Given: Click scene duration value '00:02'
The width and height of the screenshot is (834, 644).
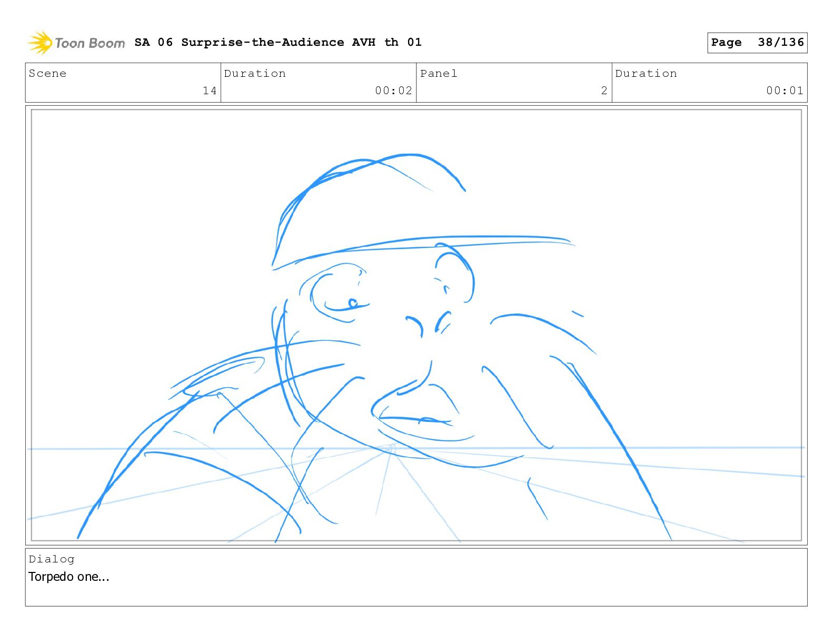Looking at the screenshot, I should coord(393,90).
